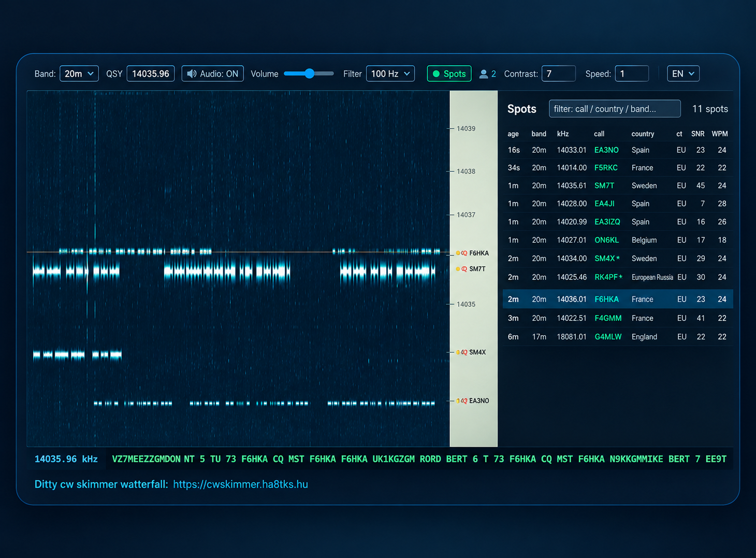The height and width of the screenshot is (558, 756).
Task: Click the 14033.01 frequency cell
Action: click(572, 150)
